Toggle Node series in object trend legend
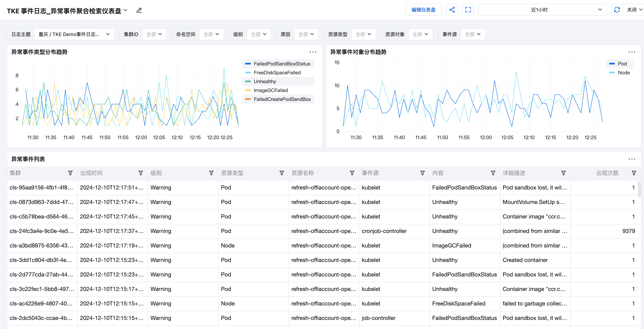Image resolution: width=644 pixels, height=329 pixels. (x=619, y=72)
